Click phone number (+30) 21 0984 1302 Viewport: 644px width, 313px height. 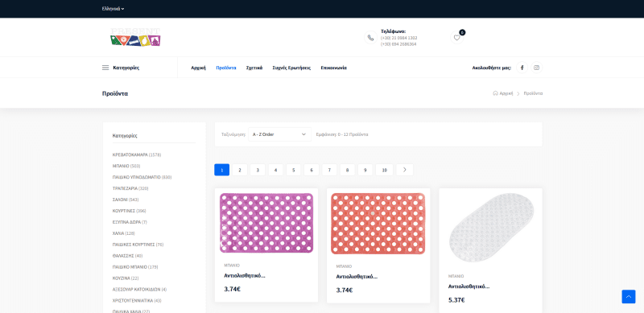(x=398, y=38)
